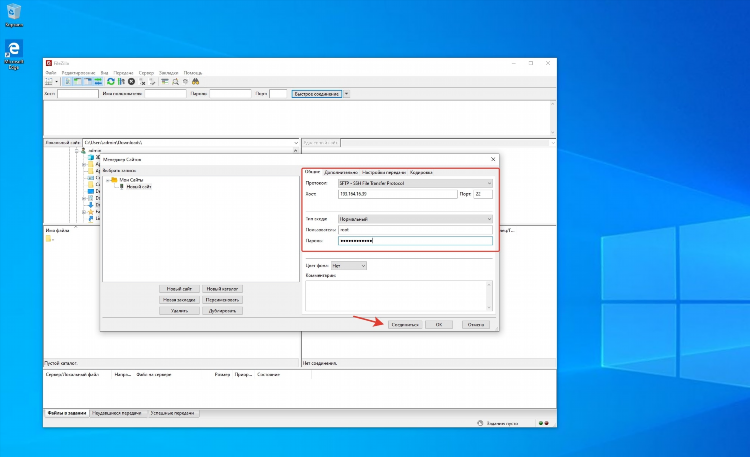Toggle synchronized browsing toolbar icon
The height and width of the screenshot is (457, 750).
click(x=186, y=82)
